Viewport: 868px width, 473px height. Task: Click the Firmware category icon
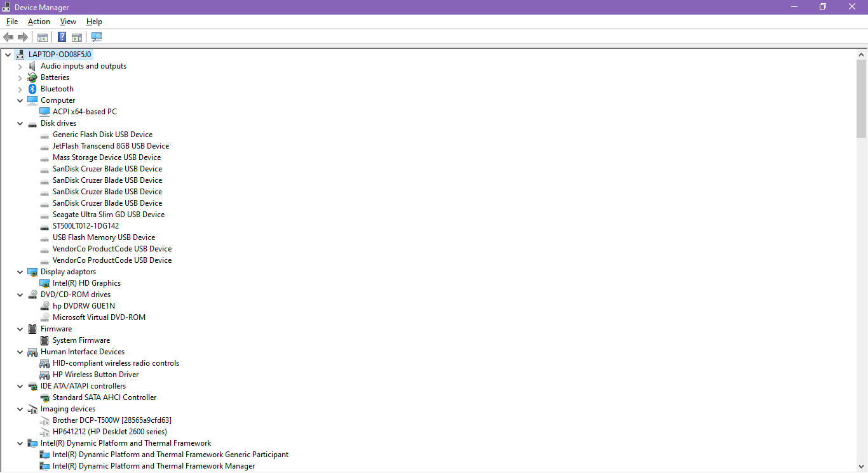click(32, 329)
